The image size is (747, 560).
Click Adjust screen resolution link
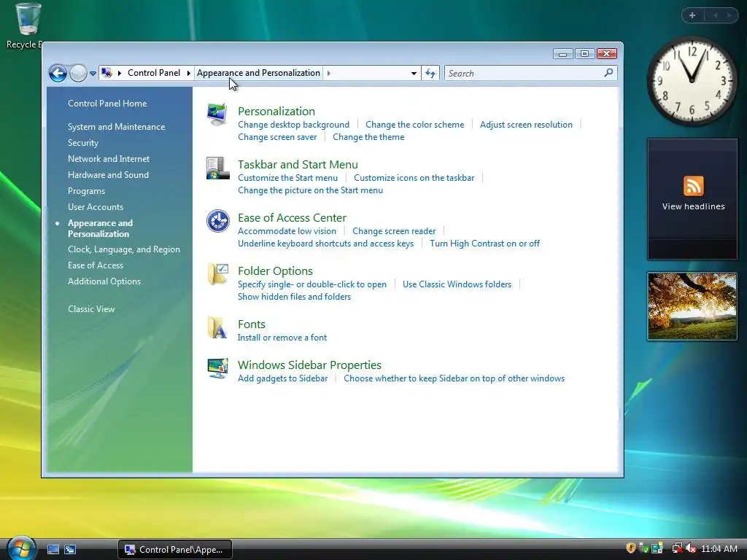click(x=526, y=125)
